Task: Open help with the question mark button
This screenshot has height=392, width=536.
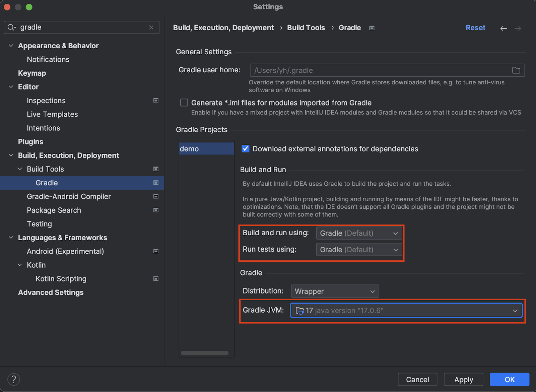Action: (x=14, y=380)
